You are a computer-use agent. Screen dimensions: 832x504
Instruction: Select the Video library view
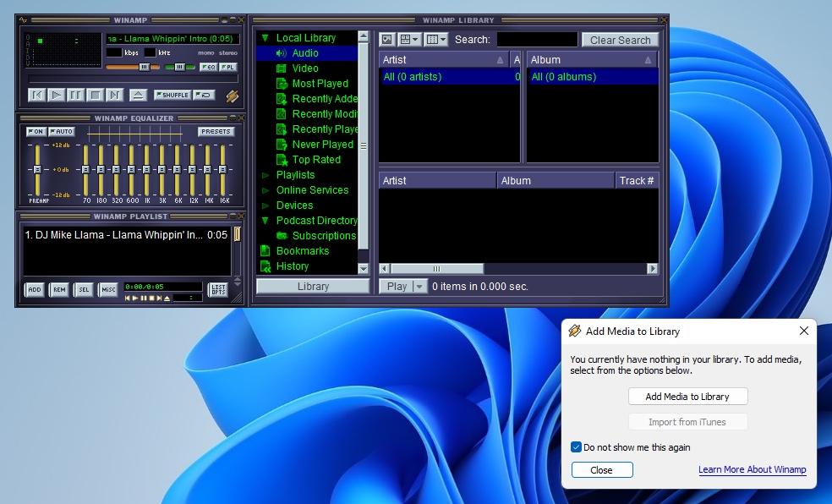click(x=305, y=68)
